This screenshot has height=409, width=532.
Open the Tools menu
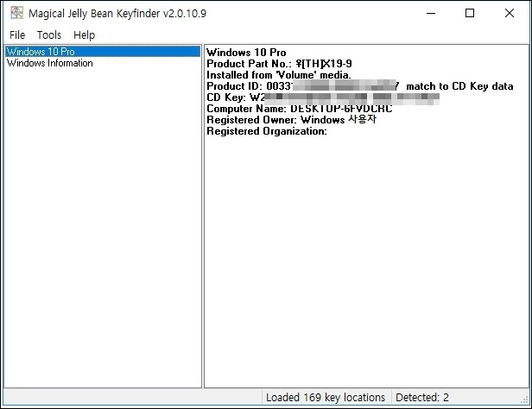tap(49, 35)
